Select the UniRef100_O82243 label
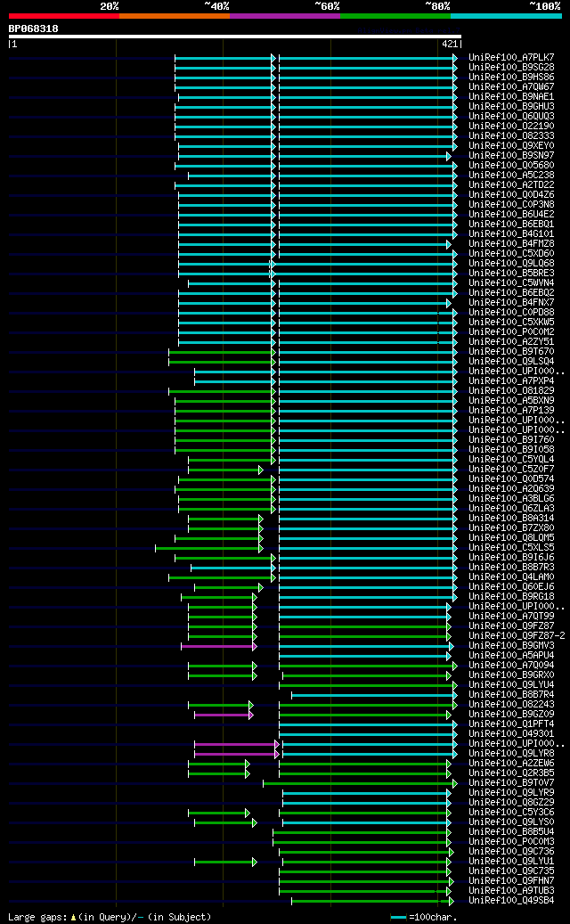Screen dimensions: 570x924 pos(511,704)
